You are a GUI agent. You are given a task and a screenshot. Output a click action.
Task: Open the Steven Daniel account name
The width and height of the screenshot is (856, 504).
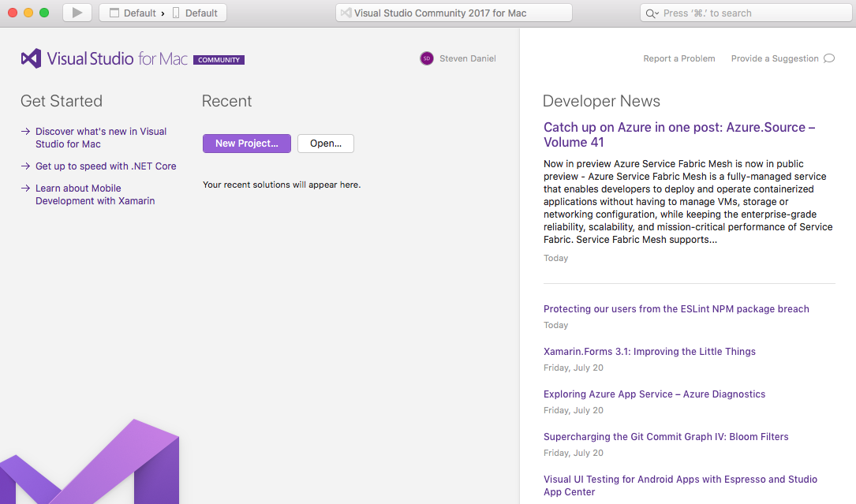(468, 58)
